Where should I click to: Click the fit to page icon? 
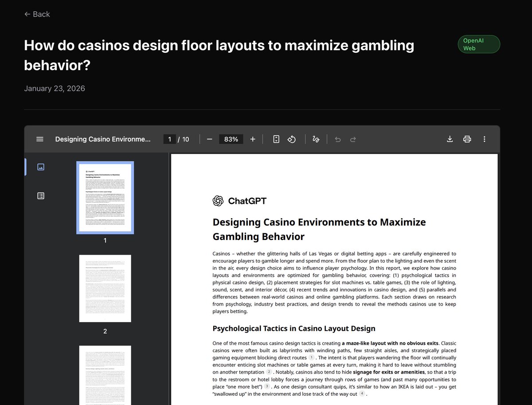(x=276, y=139)
